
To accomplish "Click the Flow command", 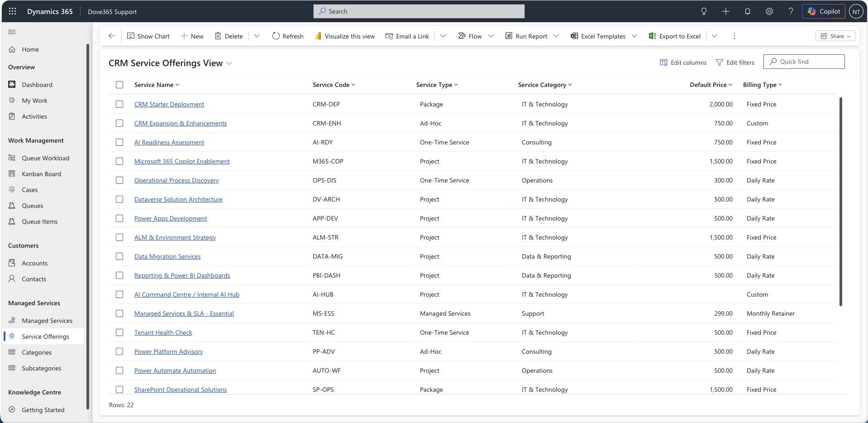I will coord(470,36).
